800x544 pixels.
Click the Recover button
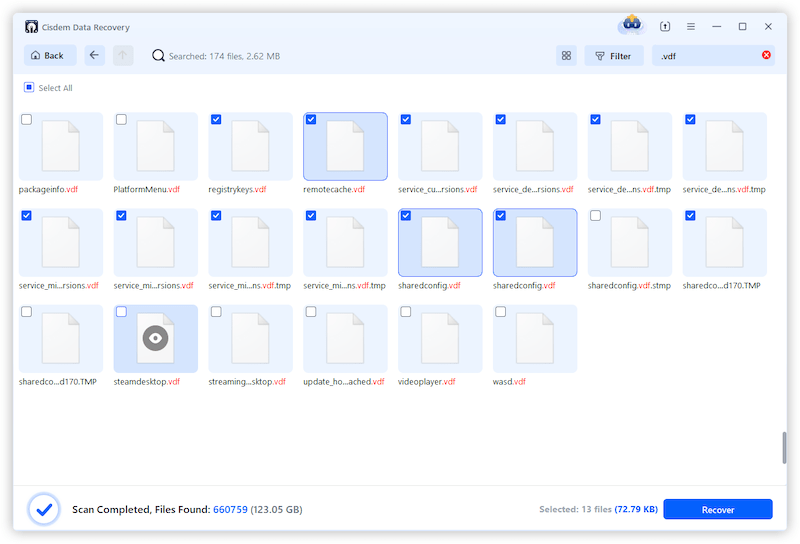pos(718,509)
